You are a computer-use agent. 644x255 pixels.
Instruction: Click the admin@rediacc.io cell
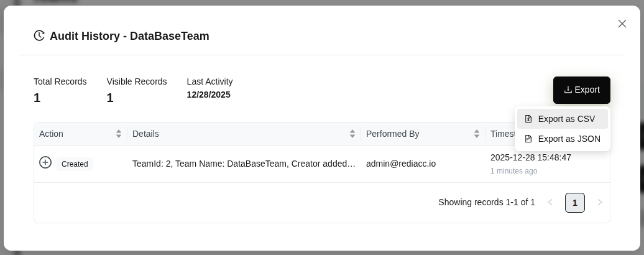tap(401, 164)
